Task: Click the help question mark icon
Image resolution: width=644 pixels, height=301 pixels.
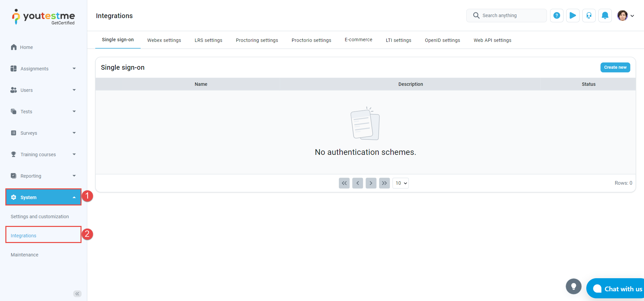Action: pyautogui.click(x=556, y=15)
